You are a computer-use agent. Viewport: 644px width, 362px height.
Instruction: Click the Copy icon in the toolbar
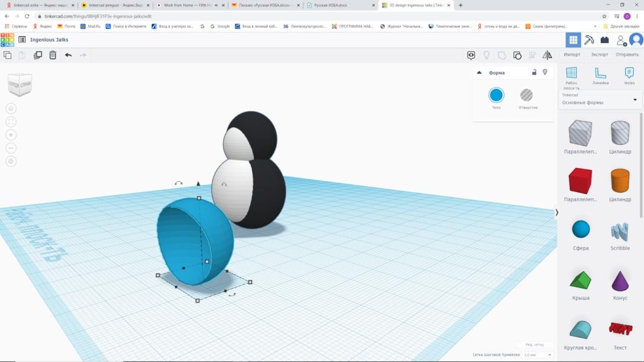(8, 55)
